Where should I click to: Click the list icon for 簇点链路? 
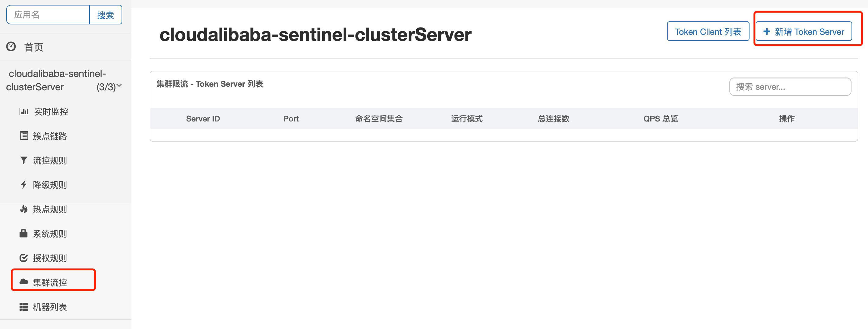click(x=24, y=136)
